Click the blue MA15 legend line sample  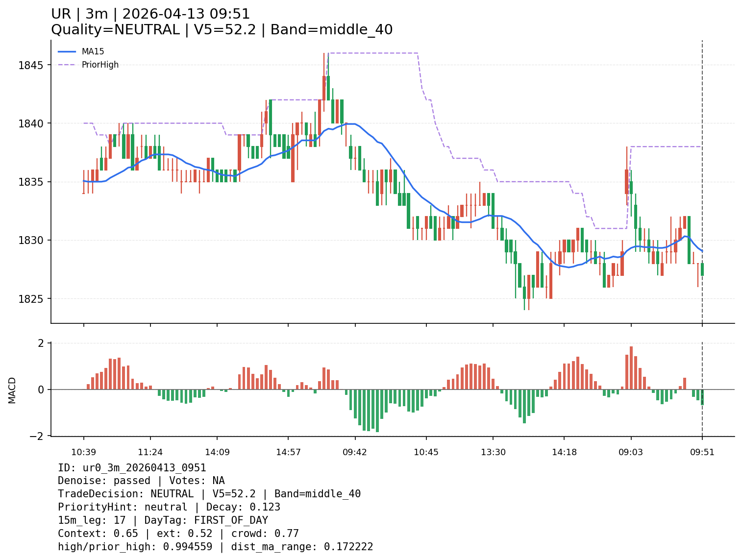click(x=67, y=51)
